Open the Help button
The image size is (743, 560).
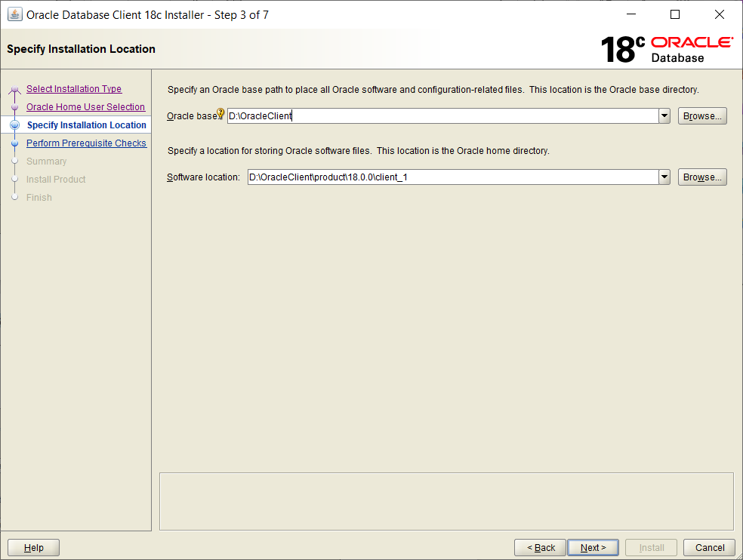click(34, 548)
